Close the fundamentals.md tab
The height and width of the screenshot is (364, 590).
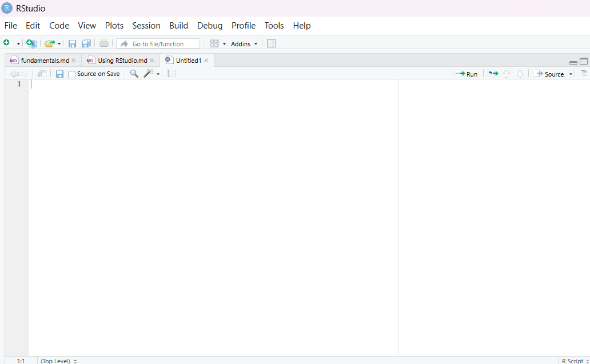74,61
